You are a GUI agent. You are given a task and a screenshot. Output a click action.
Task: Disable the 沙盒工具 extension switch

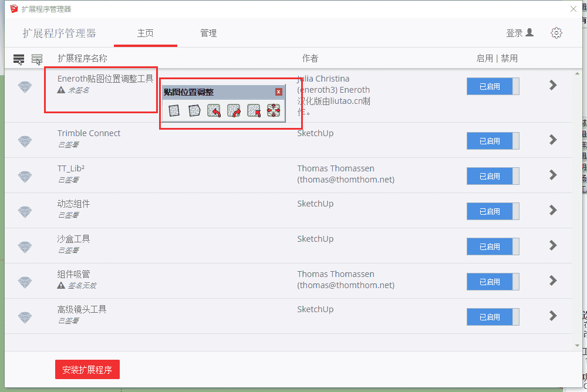click(x=492, y=246)
